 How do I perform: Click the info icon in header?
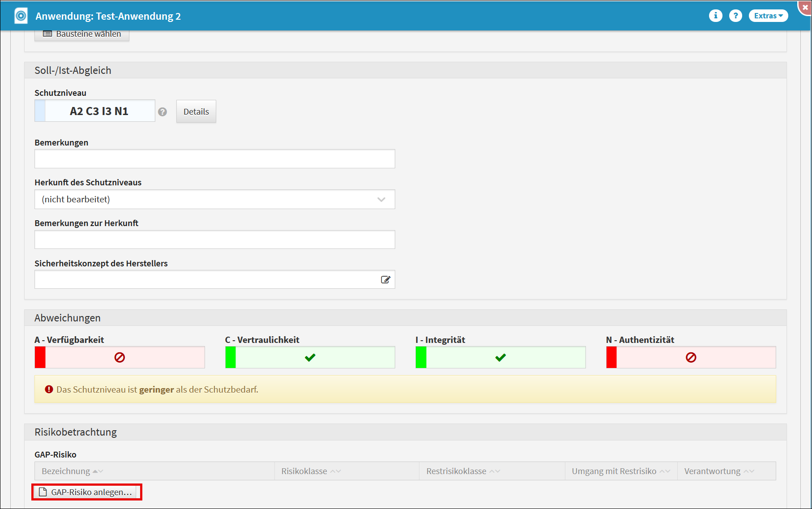(x=715, y=16)
